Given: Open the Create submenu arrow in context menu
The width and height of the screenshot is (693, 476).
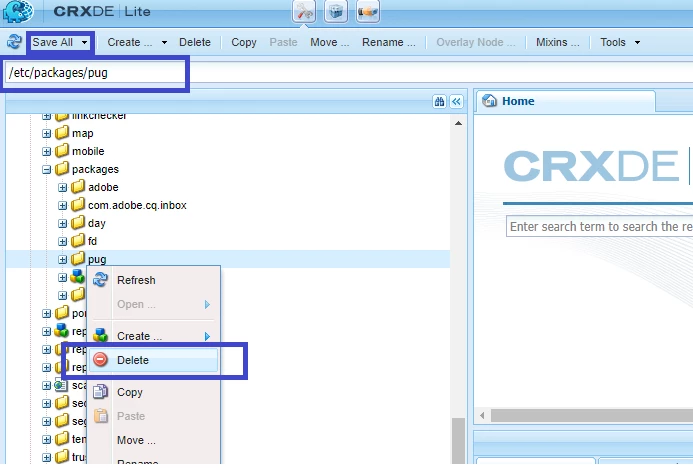Looking at the screenshot, I should pyautogui.click(x=207, y=336).
